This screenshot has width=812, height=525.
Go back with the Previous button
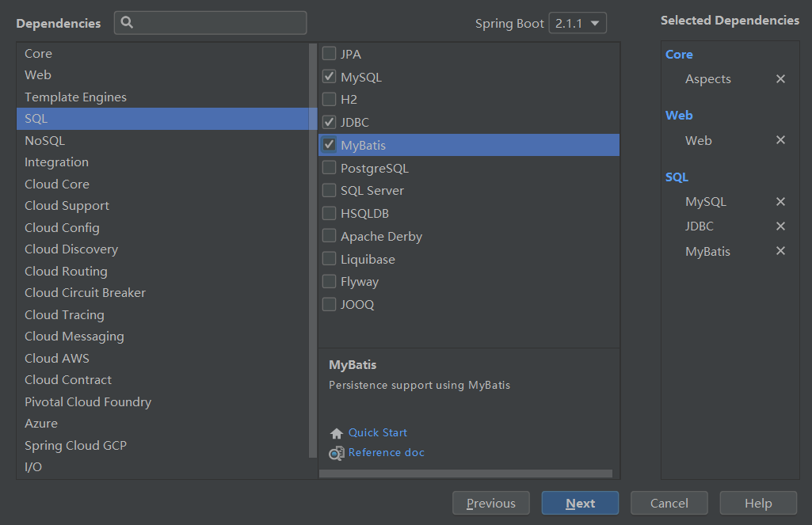coord(491,503)
